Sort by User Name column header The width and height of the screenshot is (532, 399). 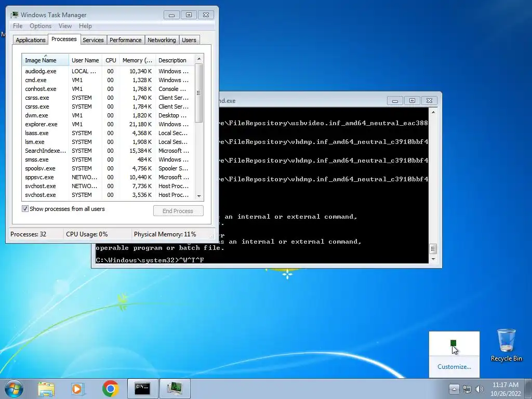click(x=85, y=60)
